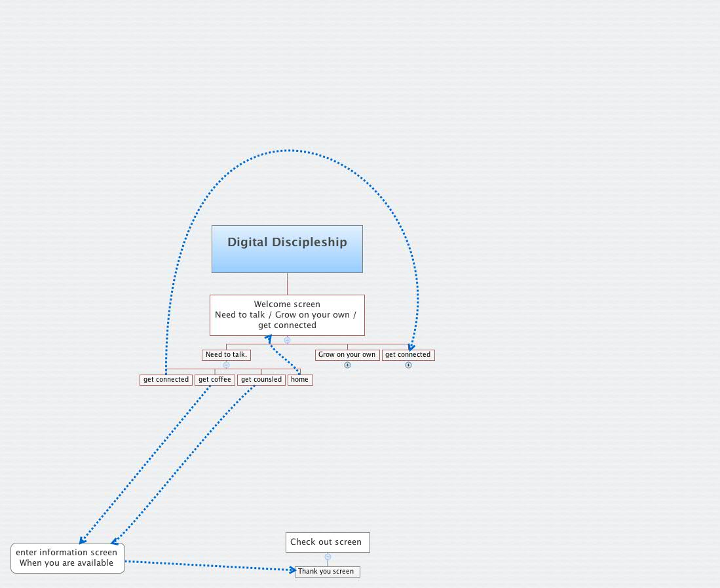Collapse the Welcome screen branch
The image size is (720, 588).
coord(287,340)
